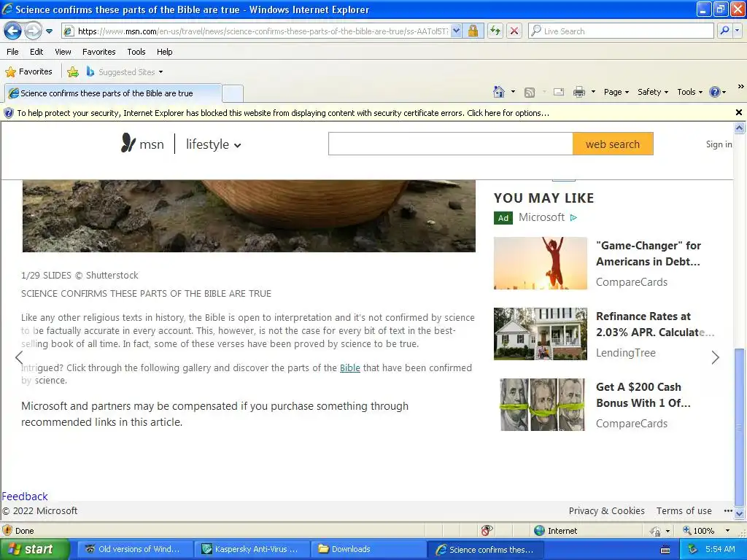This screenshot has height=560, width=747.
Task: Click the orange web search button
Action: (x=613, y=144)
